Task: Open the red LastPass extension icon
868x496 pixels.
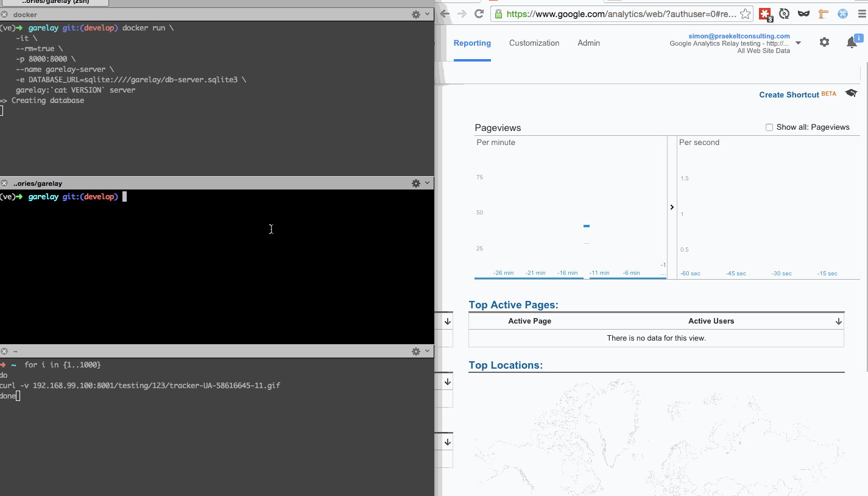Action: click(765, 14)
